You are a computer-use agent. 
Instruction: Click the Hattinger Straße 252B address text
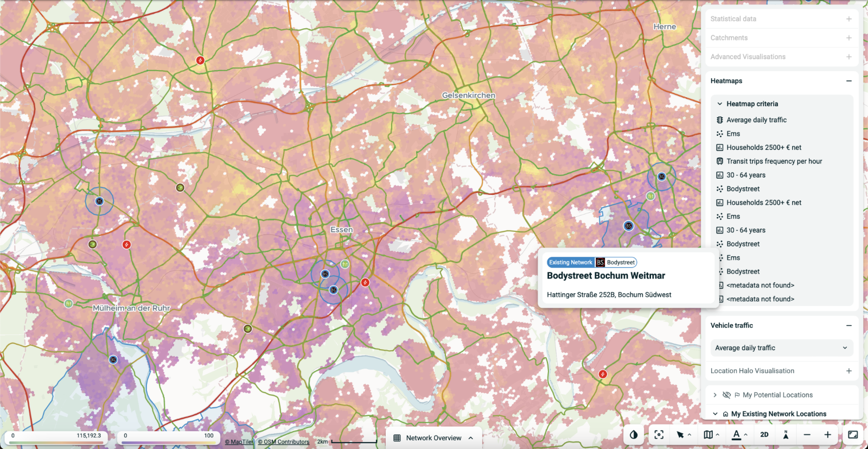[609, 295]
